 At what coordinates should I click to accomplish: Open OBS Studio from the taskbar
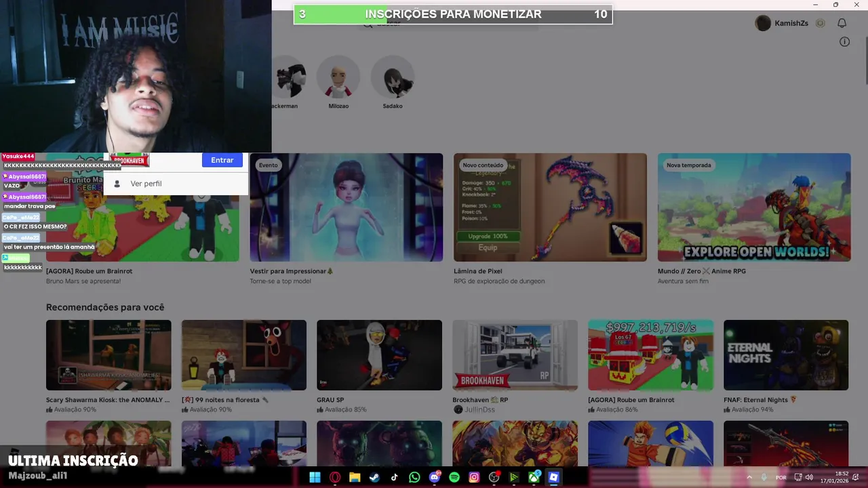[494, 477]
